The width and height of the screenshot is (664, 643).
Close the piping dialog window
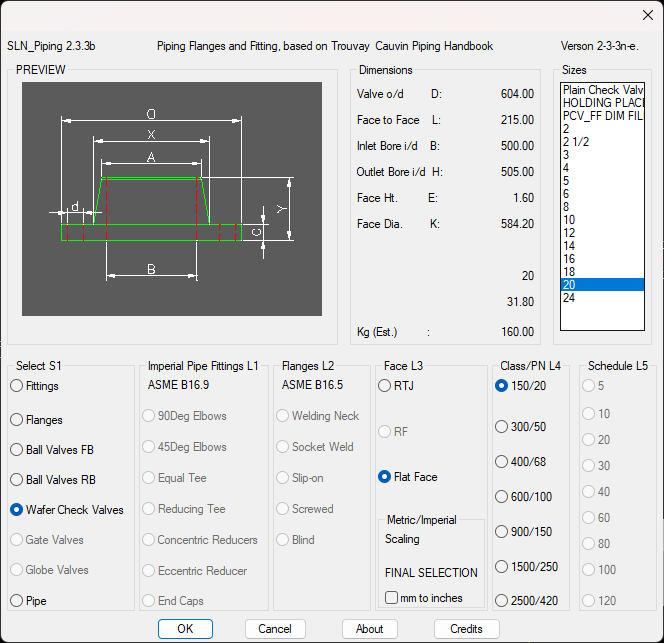click(x=647, y=15)
